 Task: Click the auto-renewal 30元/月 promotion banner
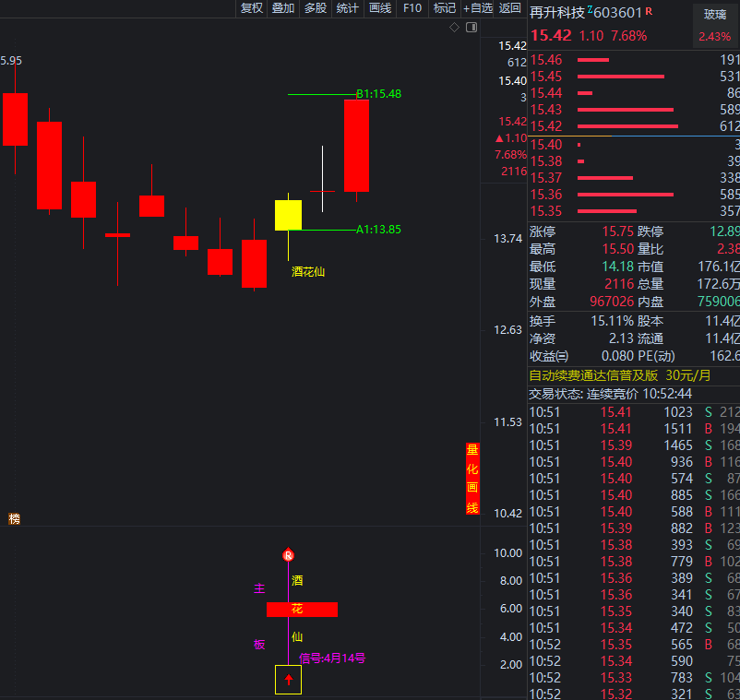tap(620, 375)
